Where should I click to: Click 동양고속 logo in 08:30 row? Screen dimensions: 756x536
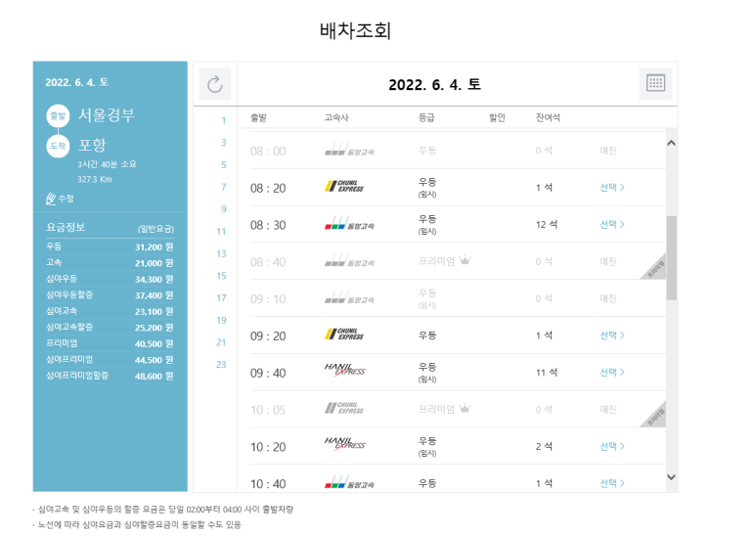[349, 223]
